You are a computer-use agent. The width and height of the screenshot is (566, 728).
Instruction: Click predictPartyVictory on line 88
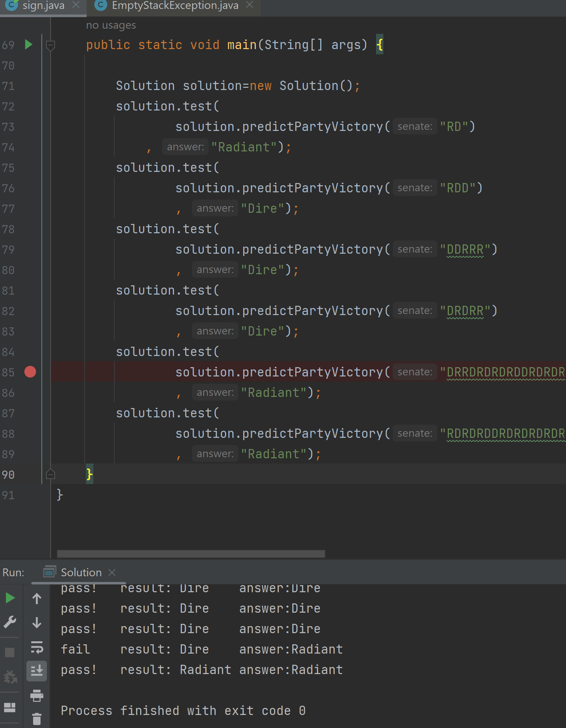click(312, 433)
